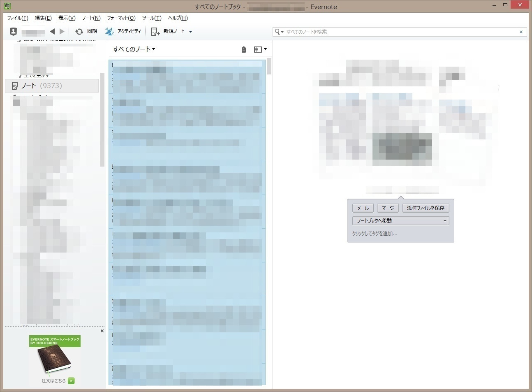The width and height of the screenshot is (532, 392).
Task: Click 添付ファイルを保存 button
Action: [x=426, y=208]
